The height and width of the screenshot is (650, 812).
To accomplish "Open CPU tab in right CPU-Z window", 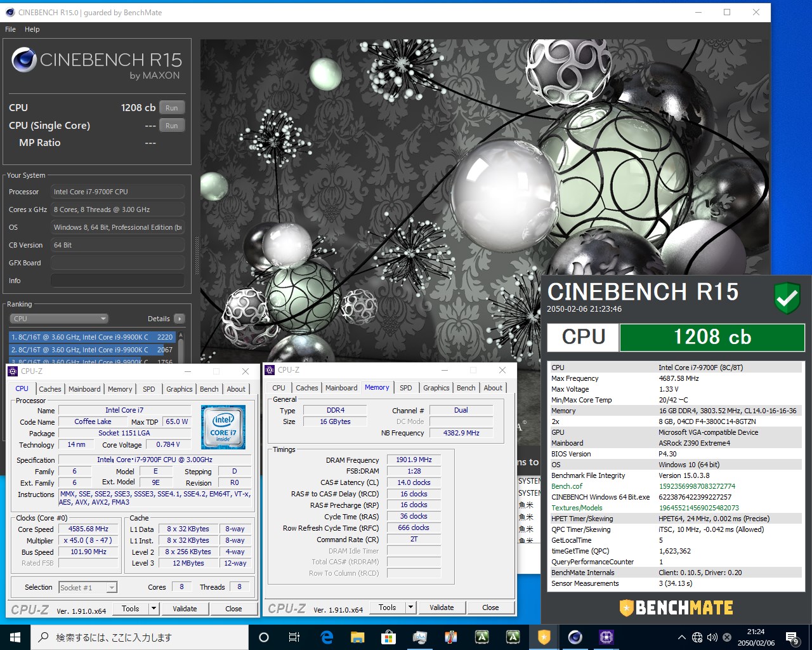I will pyautogui.click(x=279, y=388).
